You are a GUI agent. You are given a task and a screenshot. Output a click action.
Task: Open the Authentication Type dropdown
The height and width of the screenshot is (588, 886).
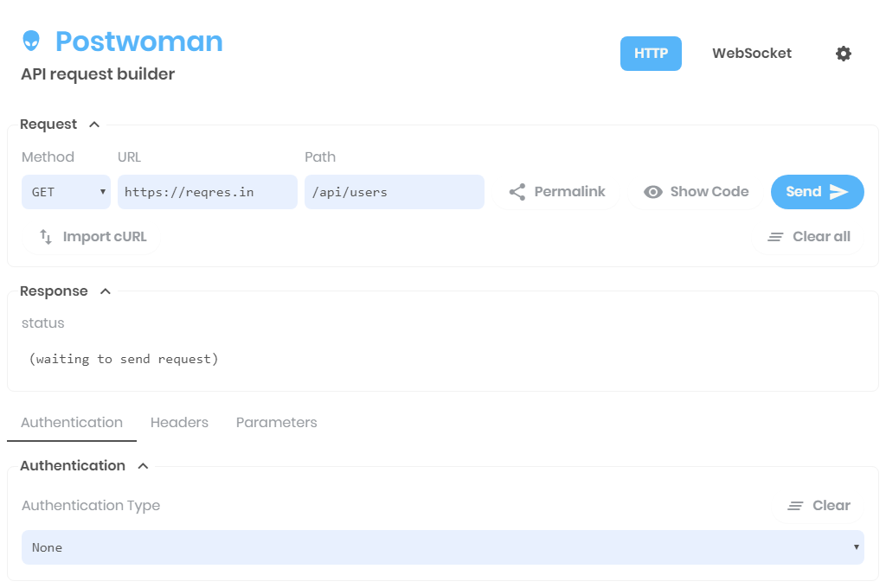[x=443, y=547]
